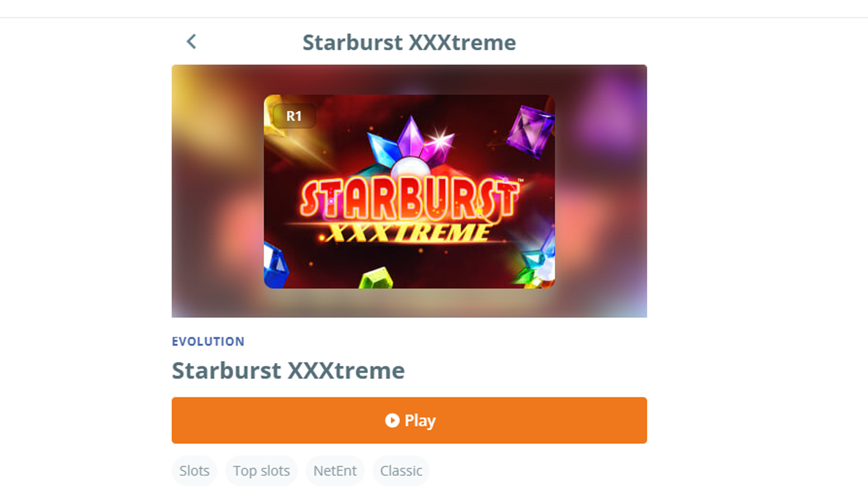Click the Starburst XXXtreme page header title

click(409, 42)
